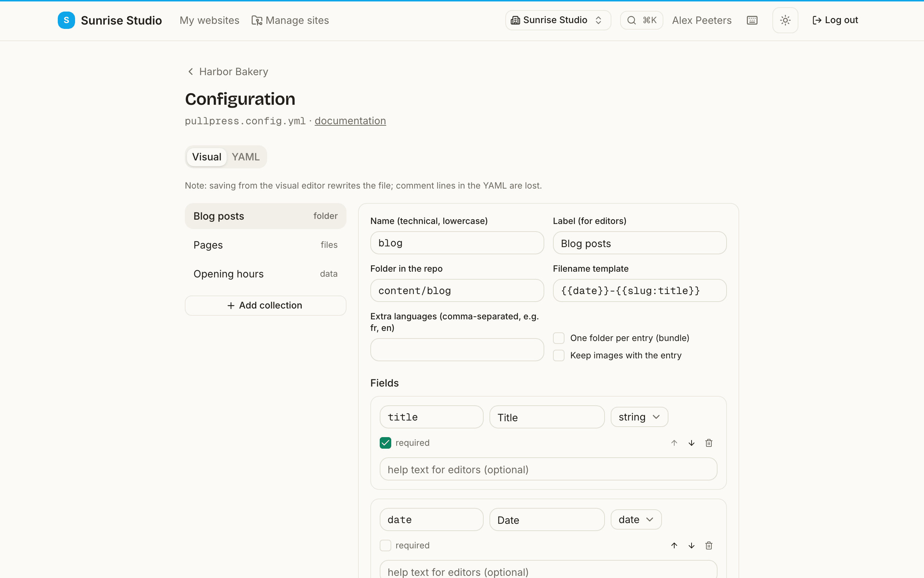
Task: Focus the Date label input
Action: (x=547, y=519)
